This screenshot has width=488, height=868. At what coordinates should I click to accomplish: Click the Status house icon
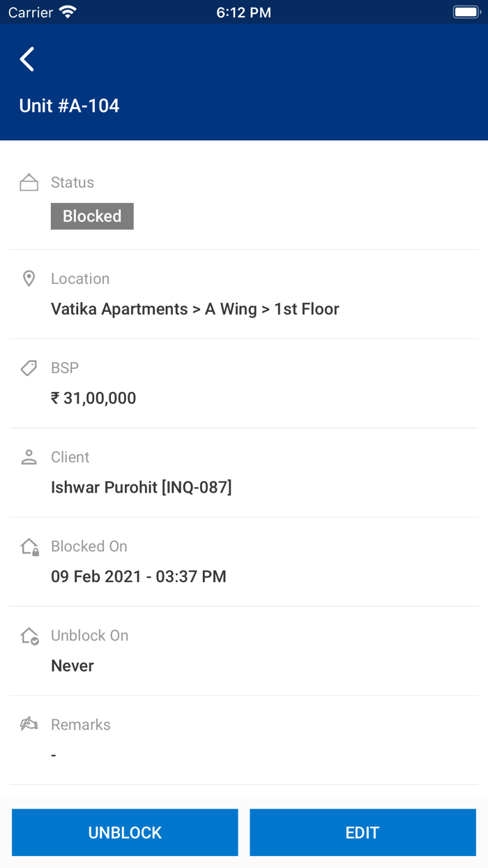pos(29,183)
